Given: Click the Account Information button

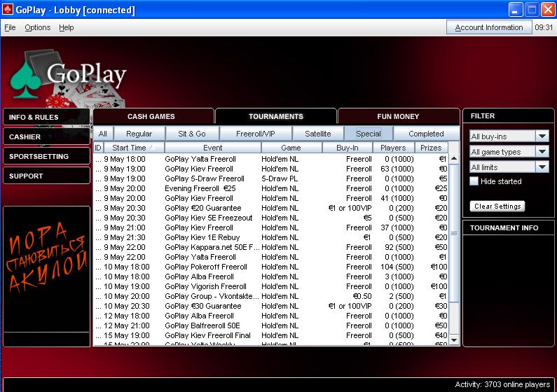Looking at the screenshot, I should point(489,27).
